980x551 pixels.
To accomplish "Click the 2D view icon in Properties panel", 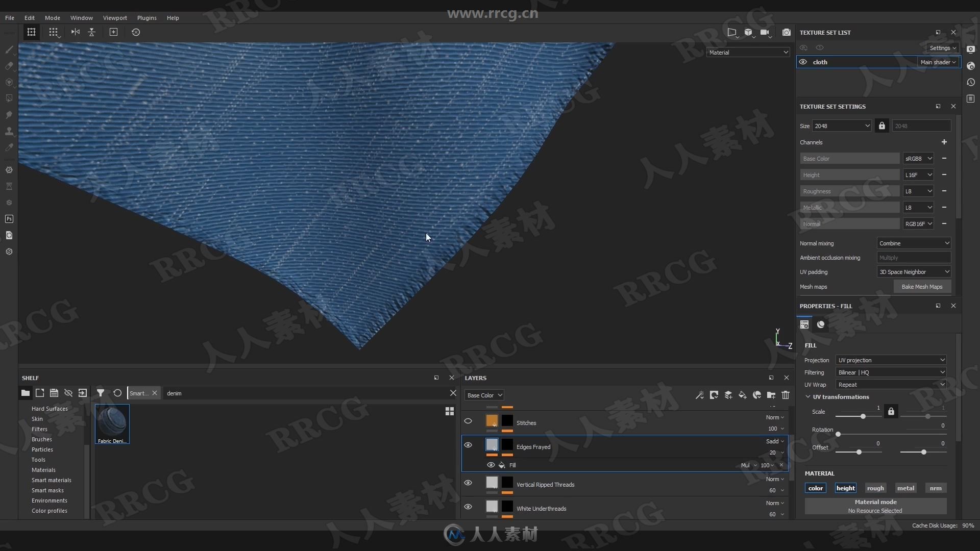I will click(804, 324).
